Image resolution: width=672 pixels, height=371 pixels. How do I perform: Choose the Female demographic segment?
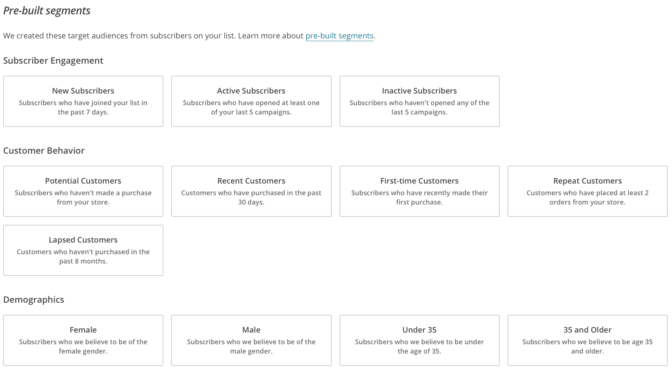pyautogui.click(x=83, y=341)
